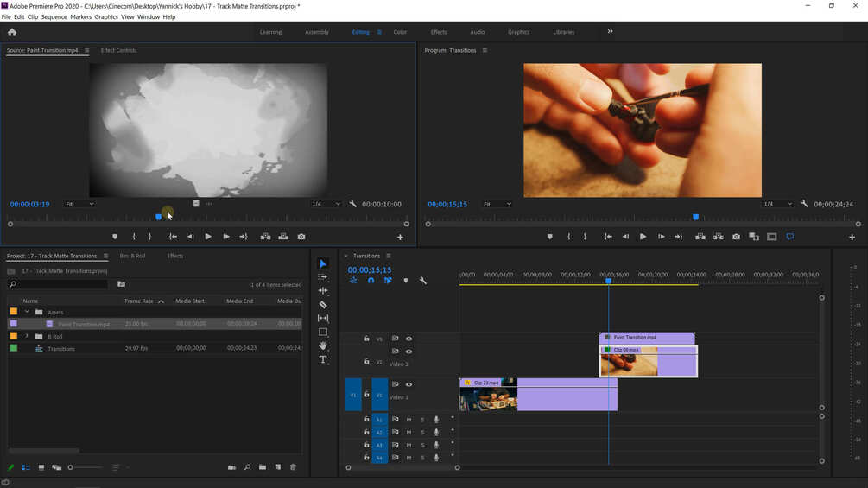Viewport: 868px width, 488px height.
Task: Mute audio track A1
Action: coord(409,420)
